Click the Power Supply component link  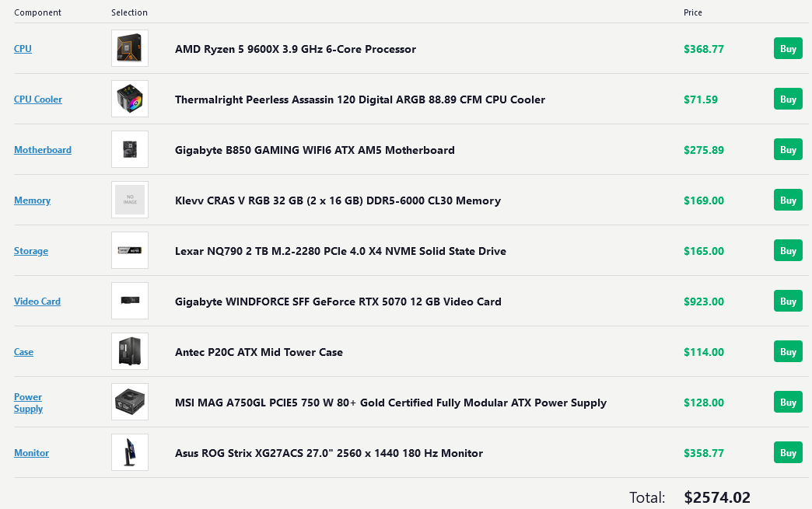(28, 403)
